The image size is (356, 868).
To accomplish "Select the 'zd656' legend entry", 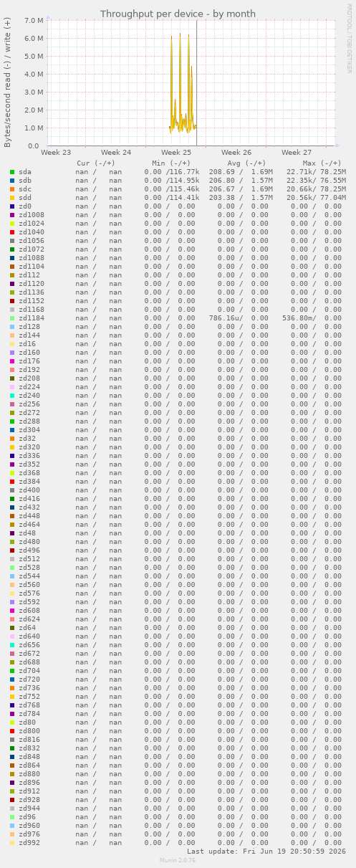I will pyautogui.click(x=29, y=645).
